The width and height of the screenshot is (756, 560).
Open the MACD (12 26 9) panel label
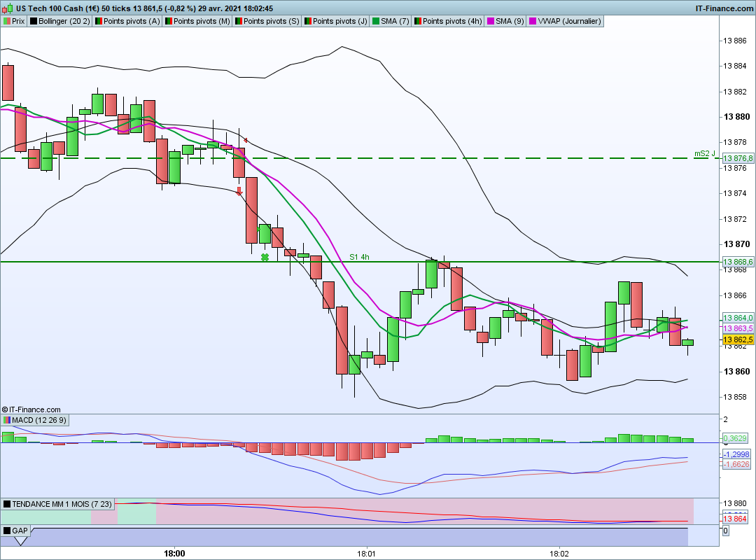coord(34,420)
